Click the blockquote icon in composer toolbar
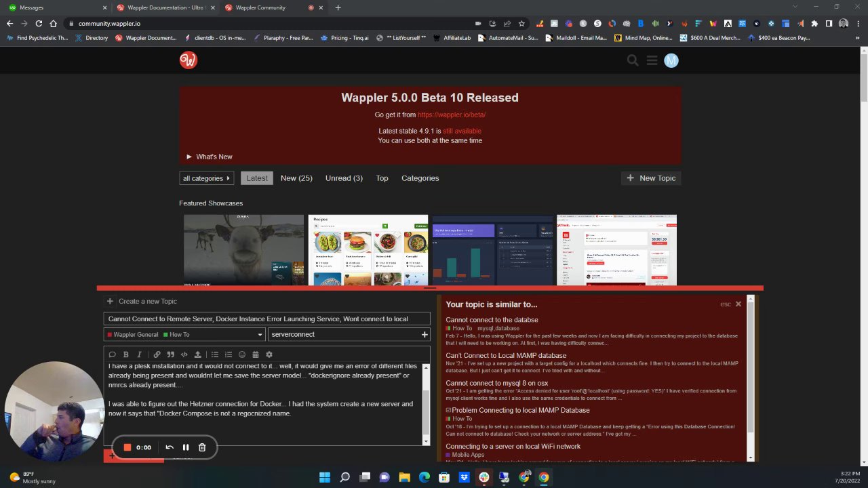 pos(170,354)
